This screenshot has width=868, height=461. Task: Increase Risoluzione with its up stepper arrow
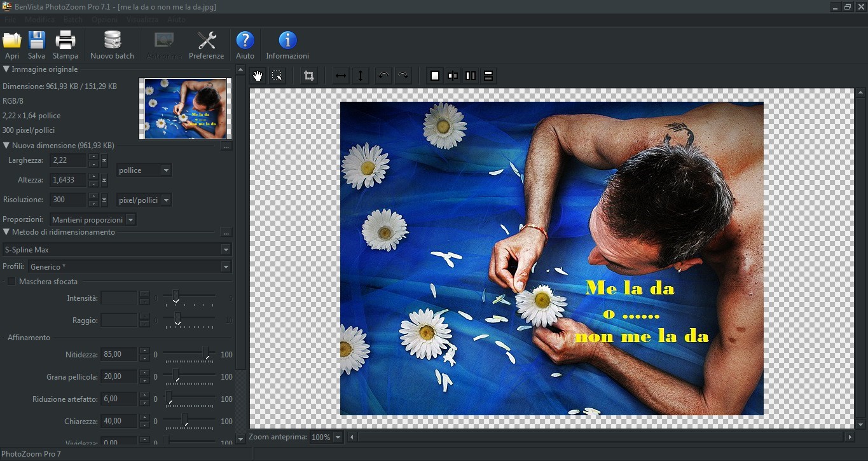pyautogui.click(x=93, y=196)
